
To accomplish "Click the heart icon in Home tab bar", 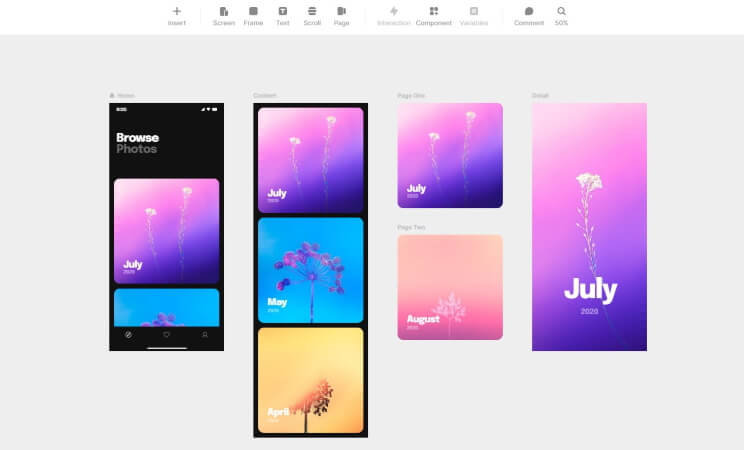I will coord(167,335).
